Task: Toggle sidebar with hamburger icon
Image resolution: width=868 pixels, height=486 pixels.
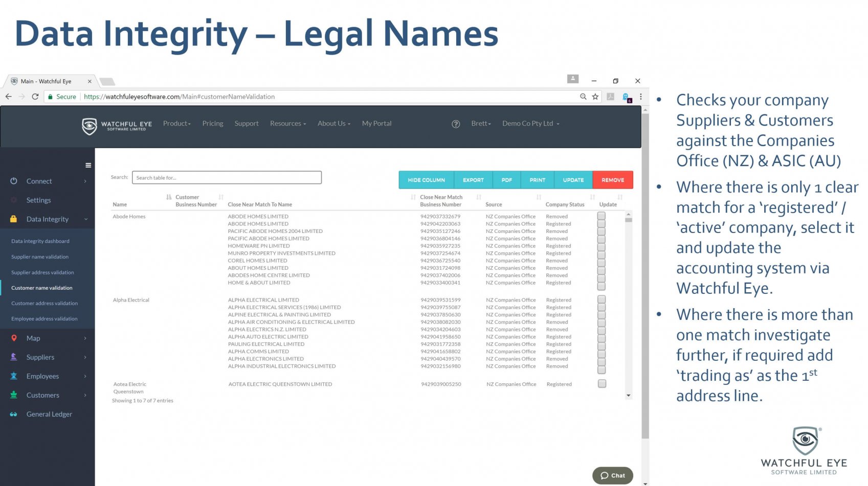Action: tap(88, 165)
